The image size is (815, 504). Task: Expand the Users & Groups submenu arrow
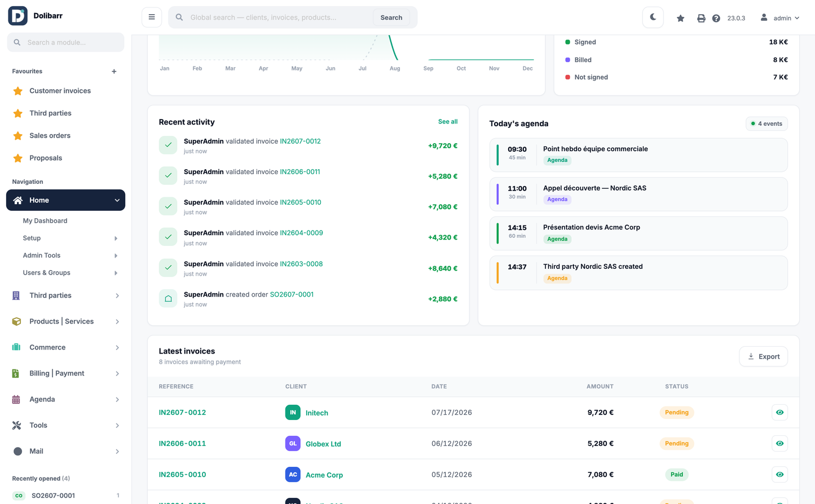point(116,273)
